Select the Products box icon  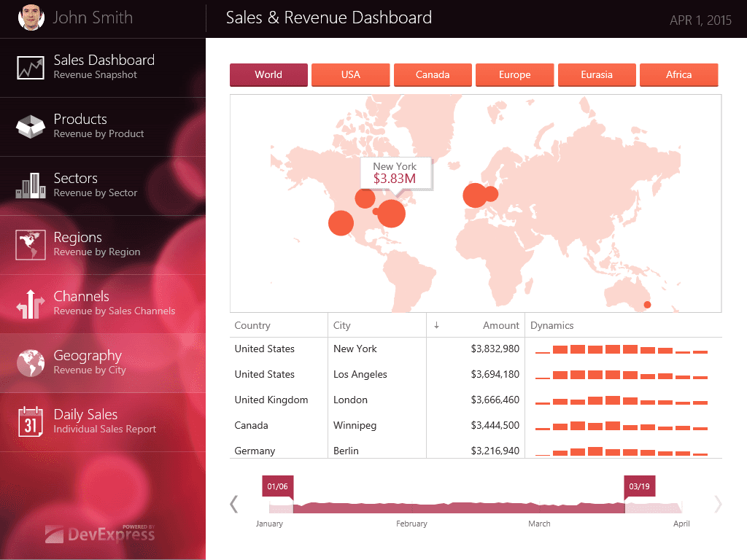[31, 127]
